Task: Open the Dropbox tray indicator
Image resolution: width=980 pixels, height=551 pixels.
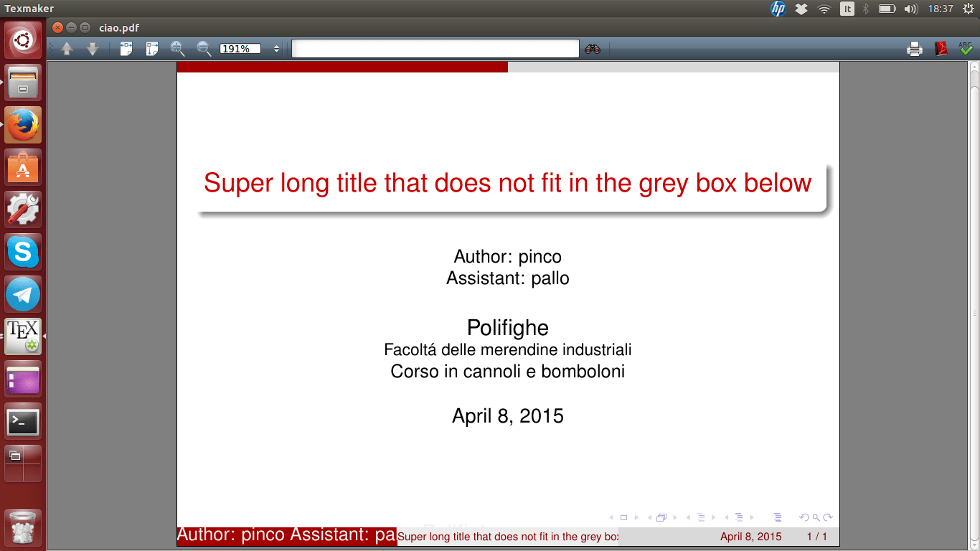Action: coord(801,9)
